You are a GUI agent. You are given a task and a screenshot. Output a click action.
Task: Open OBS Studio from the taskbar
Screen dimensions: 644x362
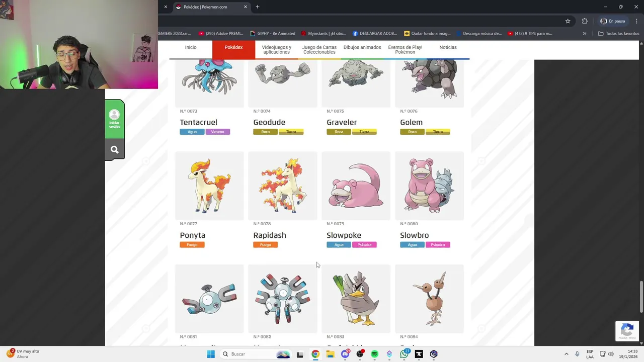(x=360, y=354)
